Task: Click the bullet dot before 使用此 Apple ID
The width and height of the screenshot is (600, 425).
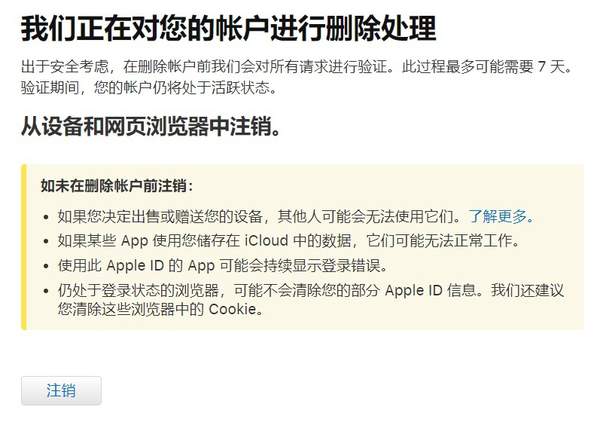Action: [x=46, y=266]
